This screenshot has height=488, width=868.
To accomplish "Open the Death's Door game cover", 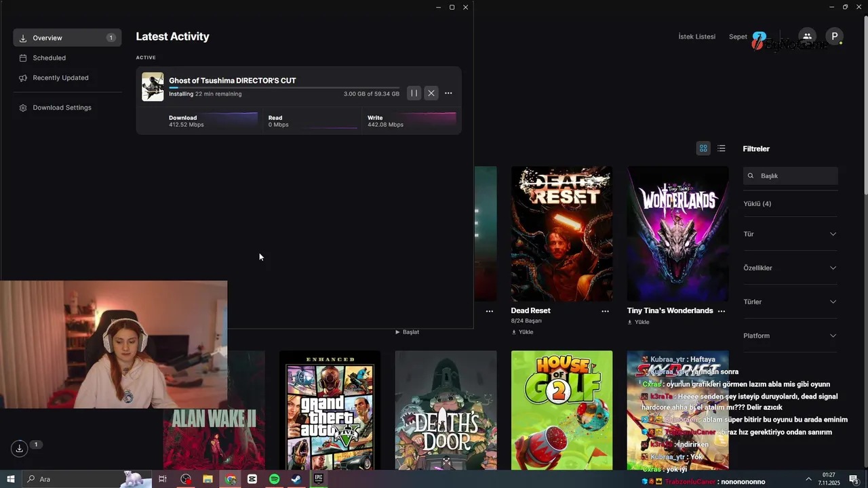I will pyautogui.click(x=446, y=410).
